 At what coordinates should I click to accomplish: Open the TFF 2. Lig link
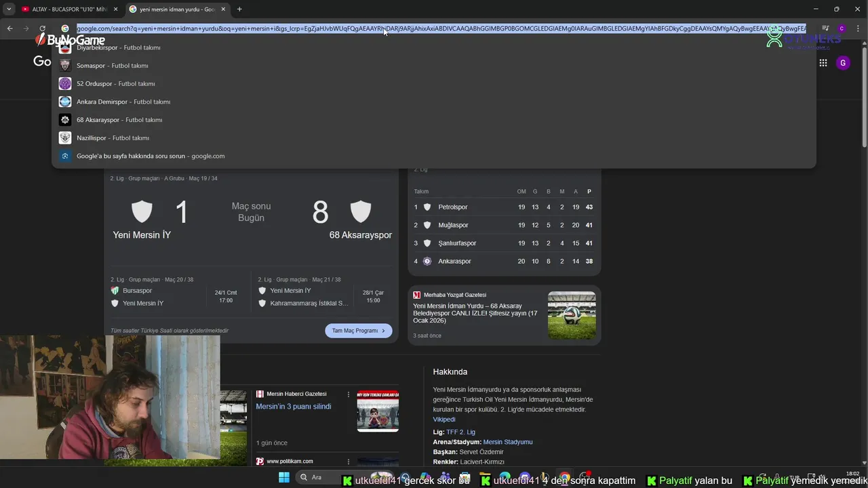pyautogui.click(x=460, y=432)
